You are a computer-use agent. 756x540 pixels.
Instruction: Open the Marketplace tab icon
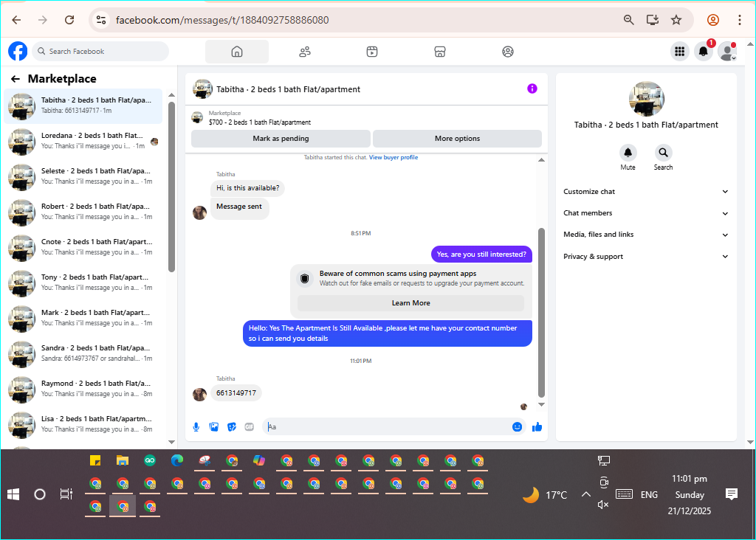tap(440, 52)
